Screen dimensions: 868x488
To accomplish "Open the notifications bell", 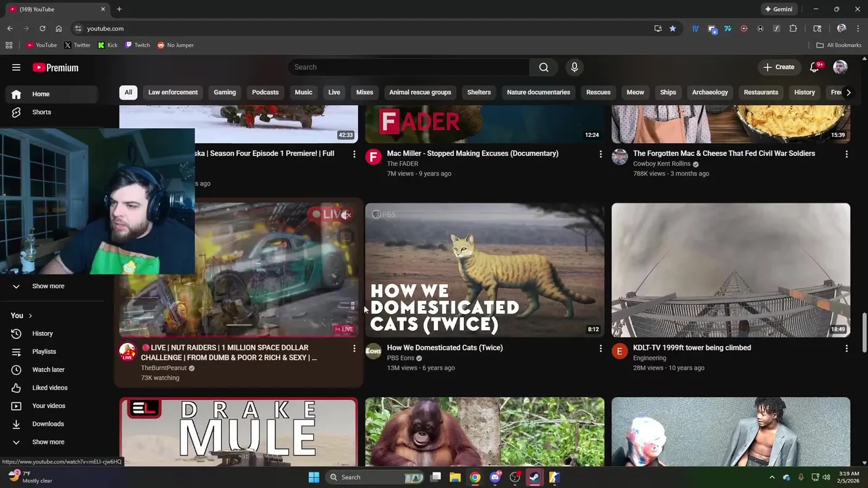I will pos(815,67).
